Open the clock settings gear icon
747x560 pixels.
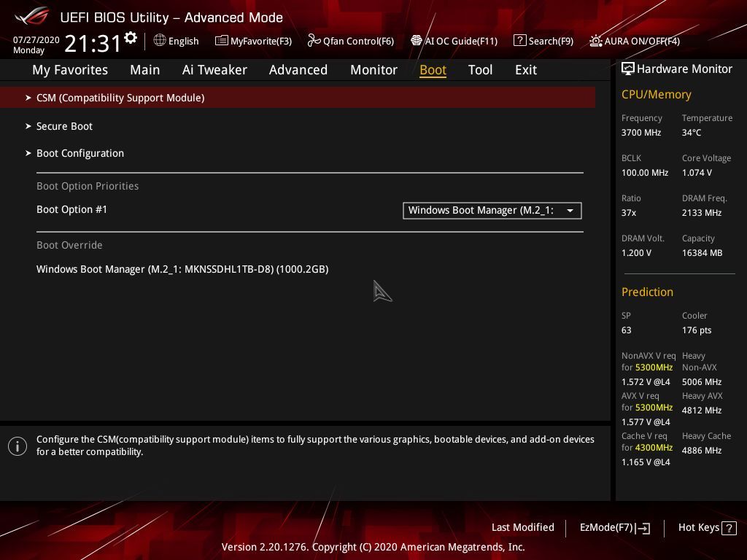tap(131, 38)
